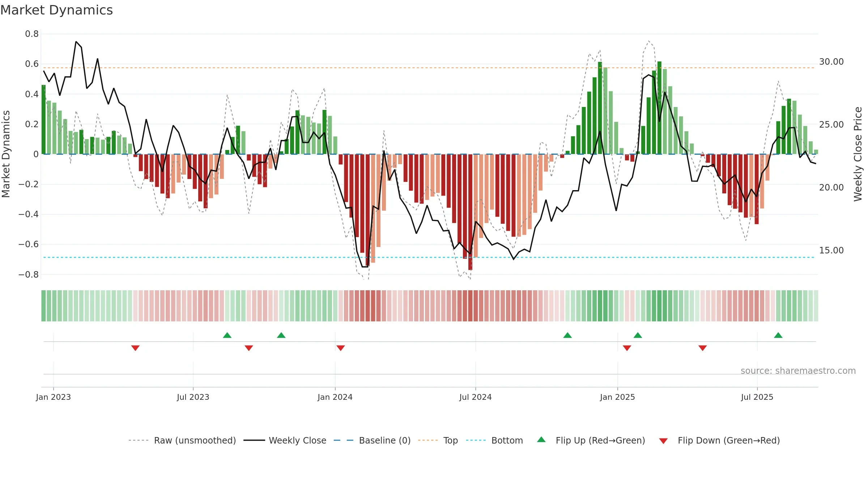Click the 30.00 price axis label
This screenshot has height=488, width=868.
pyautogui.click(x=831, y=62)
